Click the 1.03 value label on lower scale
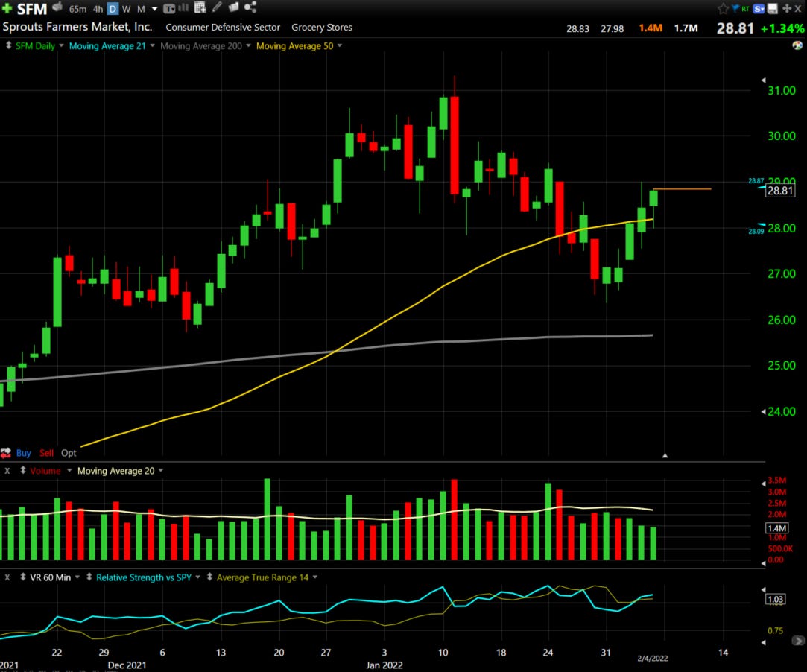Screen dimensions: 807x672 (775, 599)
